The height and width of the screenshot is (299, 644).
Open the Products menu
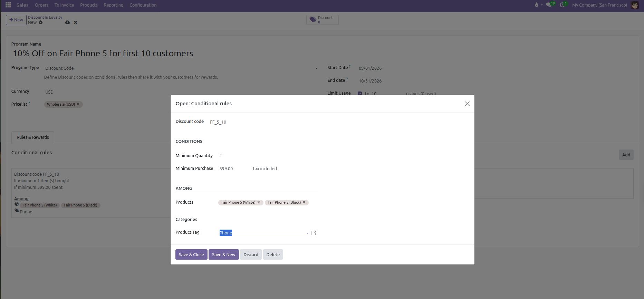(x=89, y=5)
